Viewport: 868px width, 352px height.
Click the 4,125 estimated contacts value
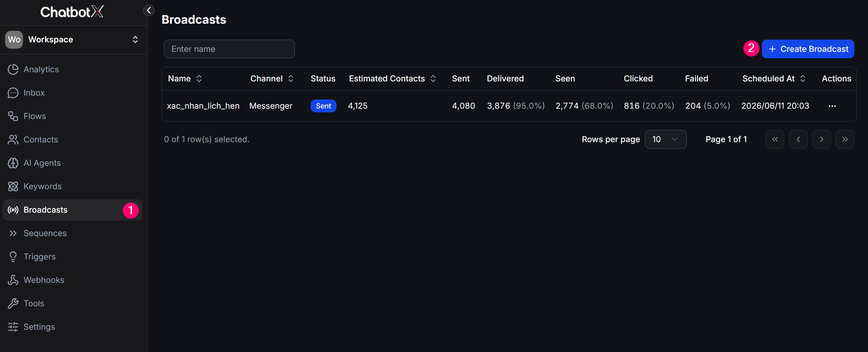(x=357, y=106)
